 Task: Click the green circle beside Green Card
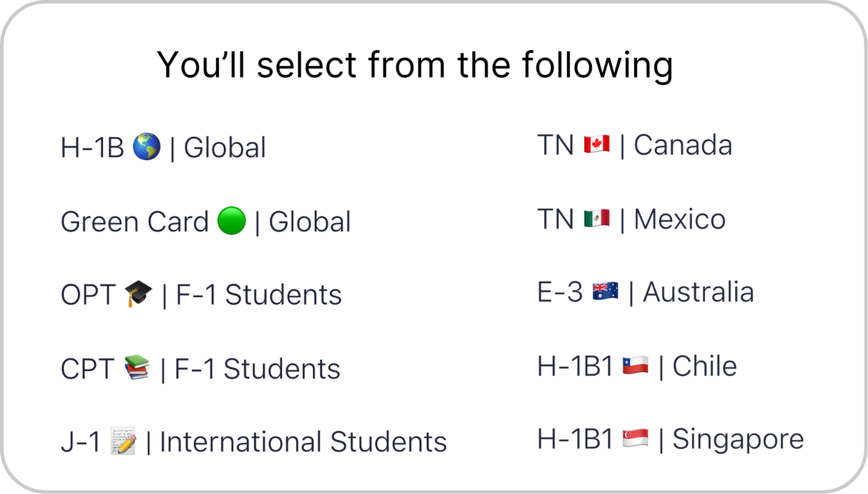pos(232,221)
